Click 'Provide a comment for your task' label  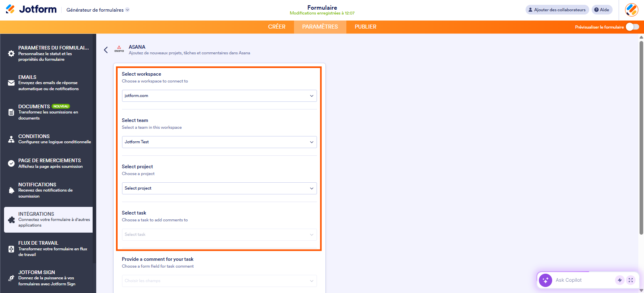[x=157, y=259]
